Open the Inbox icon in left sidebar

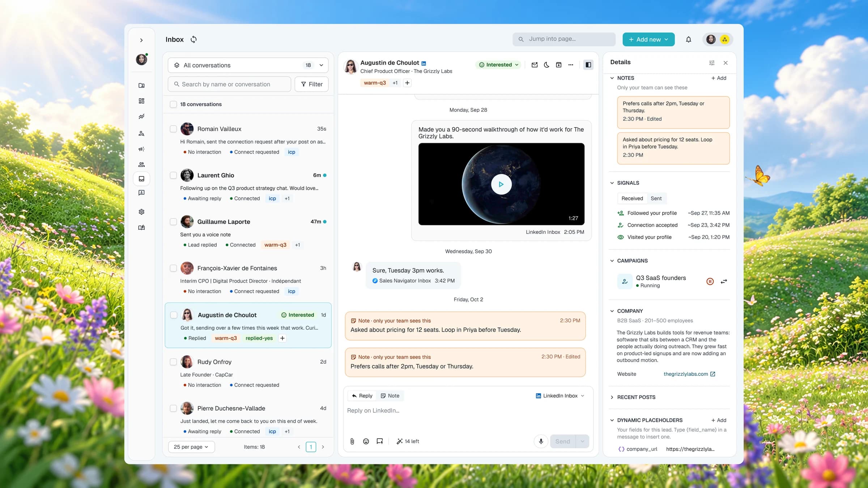click(x=141, y=179)
